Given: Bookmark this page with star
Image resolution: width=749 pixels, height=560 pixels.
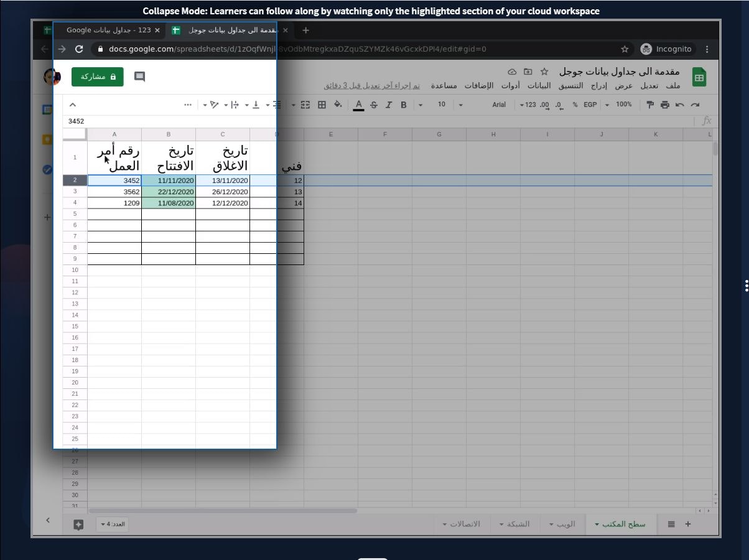Looking at the screenshot, I should click(x=625, y=49).
